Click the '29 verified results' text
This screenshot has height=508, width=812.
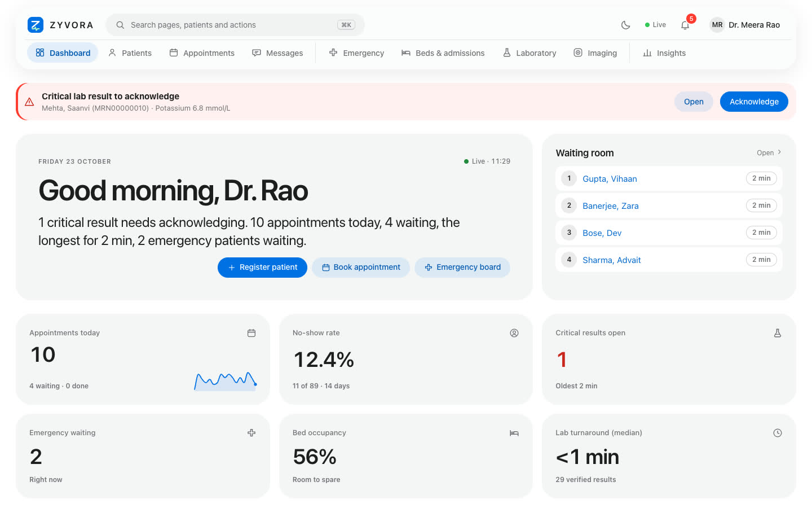pos(585,480)
